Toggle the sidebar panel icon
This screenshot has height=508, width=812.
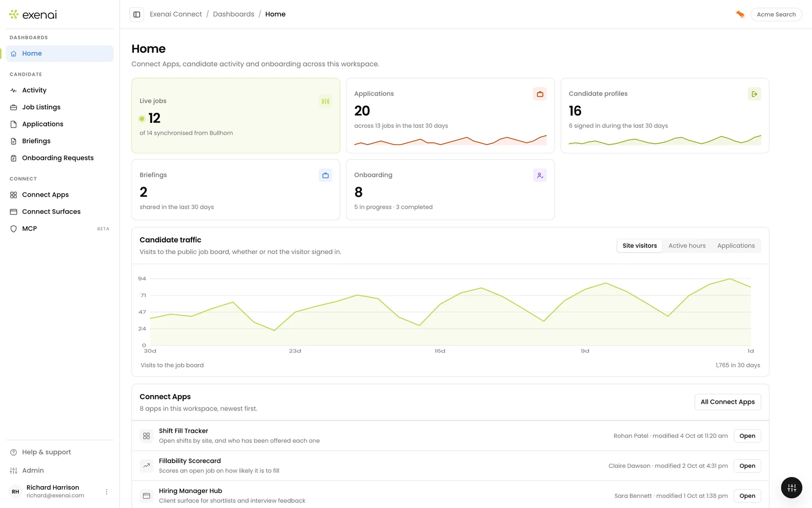(x=137, y=14)
